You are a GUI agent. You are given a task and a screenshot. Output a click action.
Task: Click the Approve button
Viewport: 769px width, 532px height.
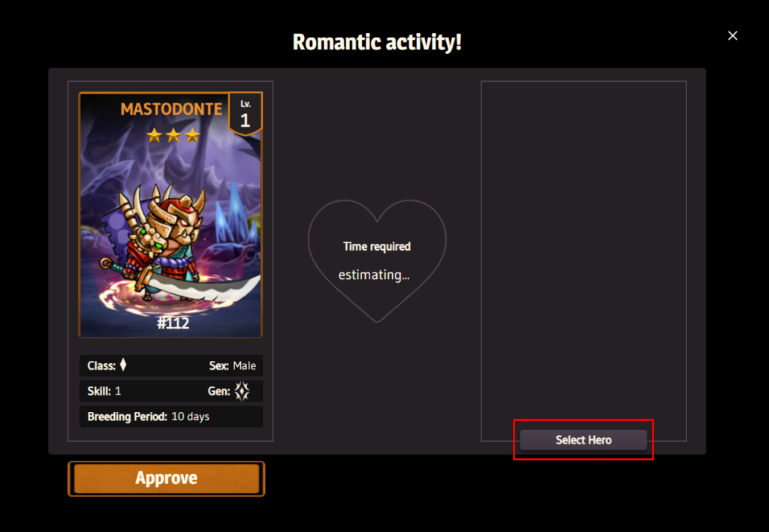tap(166, 478)
